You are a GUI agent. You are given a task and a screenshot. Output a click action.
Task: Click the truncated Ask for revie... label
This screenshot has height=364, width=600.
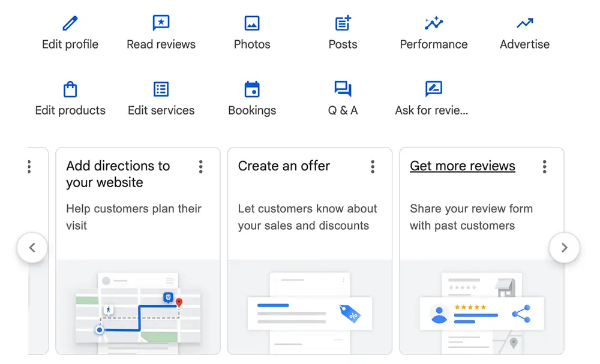point(431,110)
